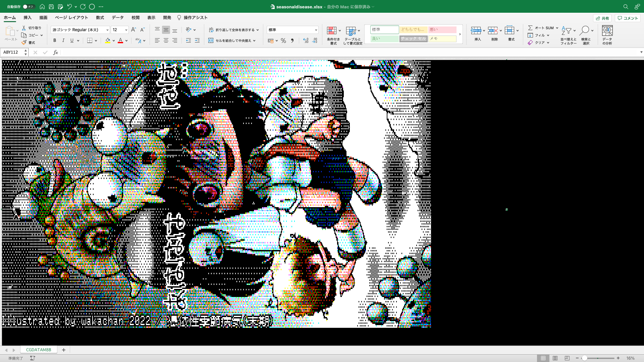644x362 pixels.
Task: Expand cell styles gallery arrow
Action: (460, 34)
